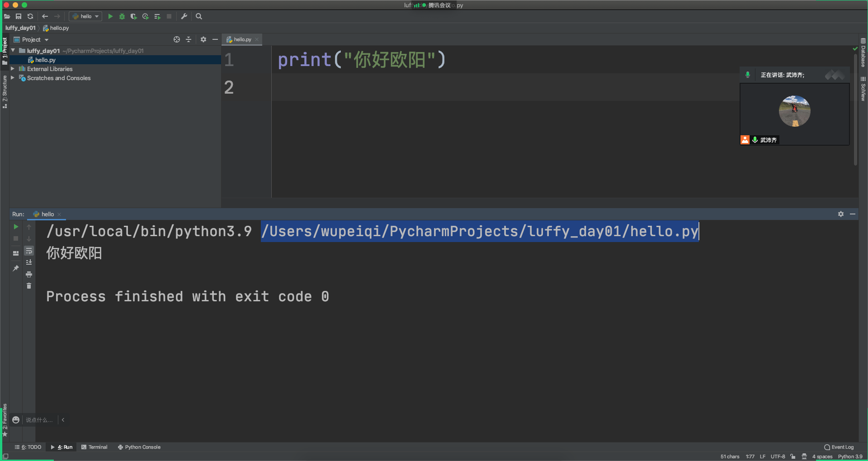The image size is (868, 461).
Task: Toggle the Structure tool window stripe button
Action: 5,91
